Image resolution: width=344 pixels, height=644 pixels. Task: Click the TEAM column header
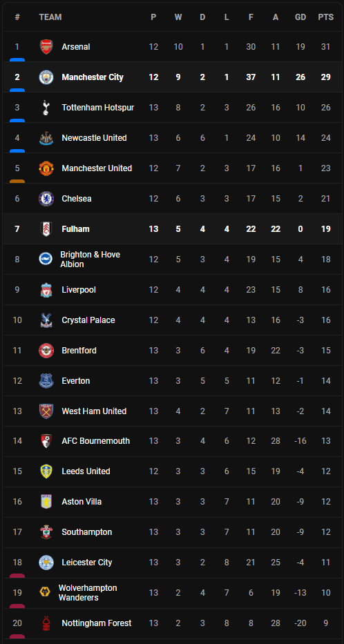point(50,17)
